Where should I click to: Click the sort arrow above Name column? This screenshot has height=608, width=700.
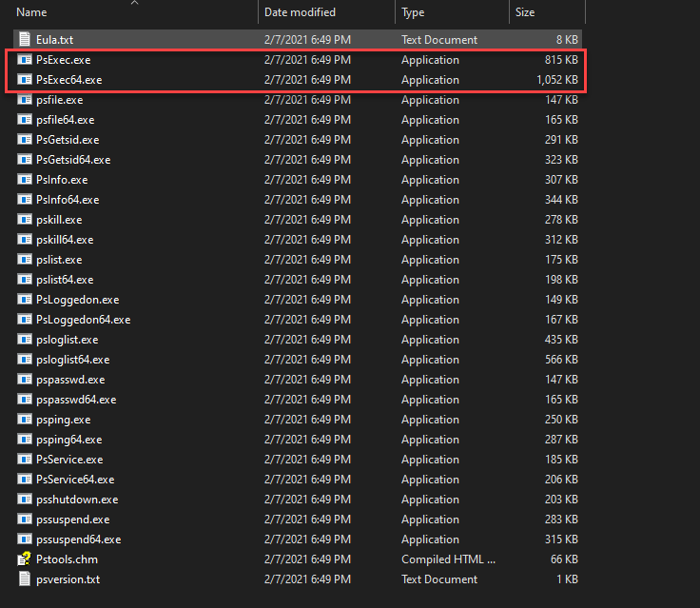coord(134,3)
